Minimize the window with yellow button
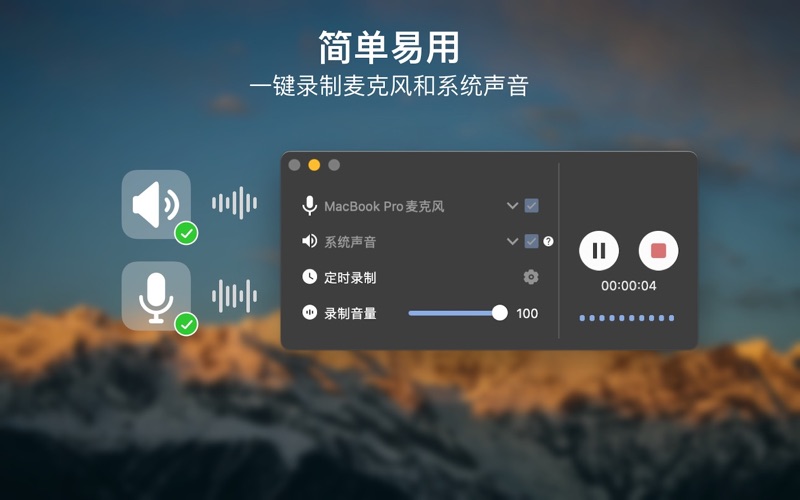 [x=314, y=165]
